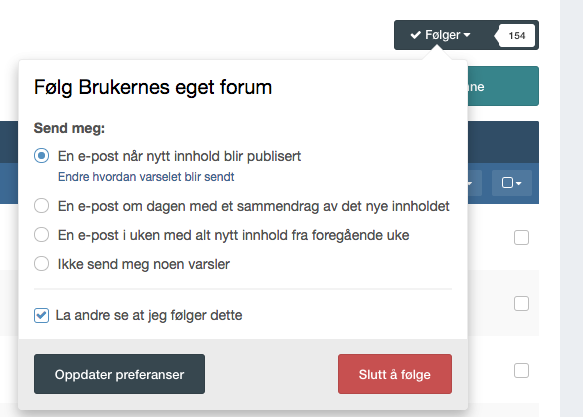Image resolution: width=583 pixels, height=417 pixels.
Task: Select 'En e-post når nytt innhold blir publisert'
Action: coord(41,156)
